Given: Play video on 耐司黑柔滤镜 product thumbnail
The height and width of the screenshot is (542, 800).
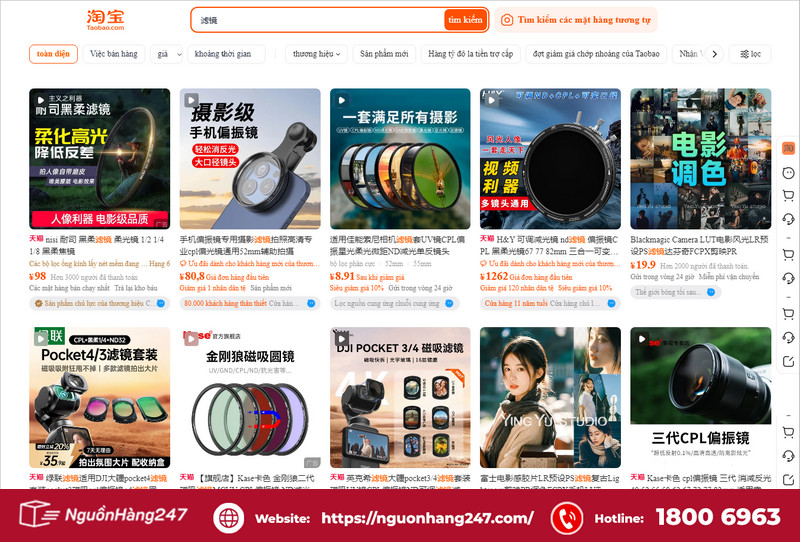Looking at the screenshot, I should click(x=41, y=101).
